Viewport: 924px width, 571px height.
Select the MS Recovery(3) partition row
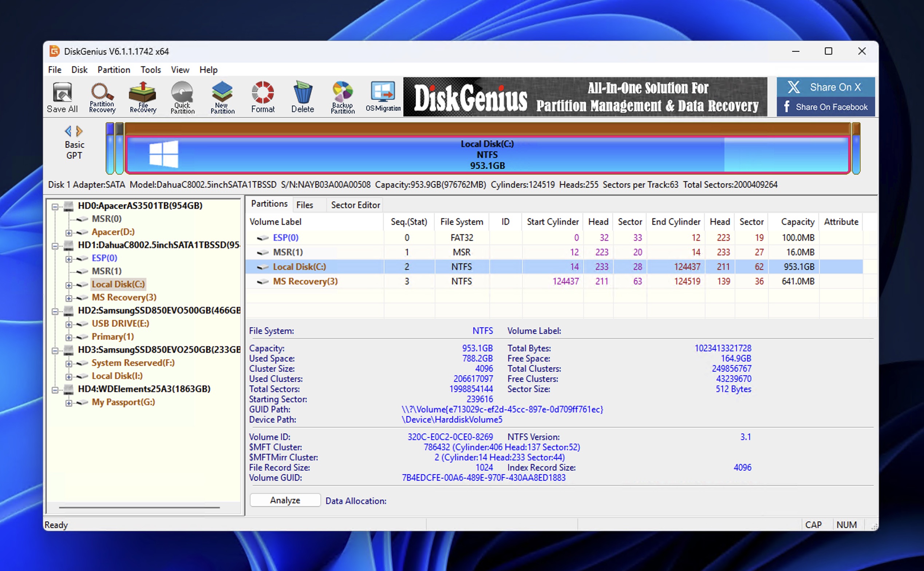[305, 281]
